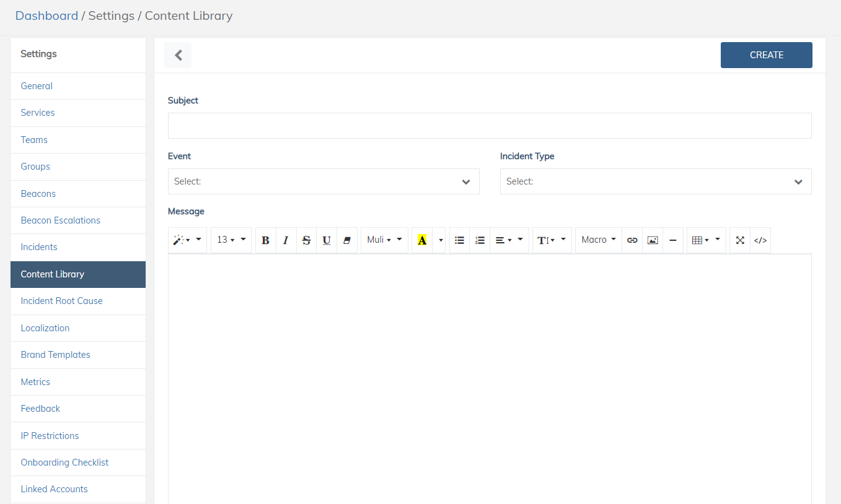
Task: Open Linked Accounts settings
Action: [x=78, y=489]
